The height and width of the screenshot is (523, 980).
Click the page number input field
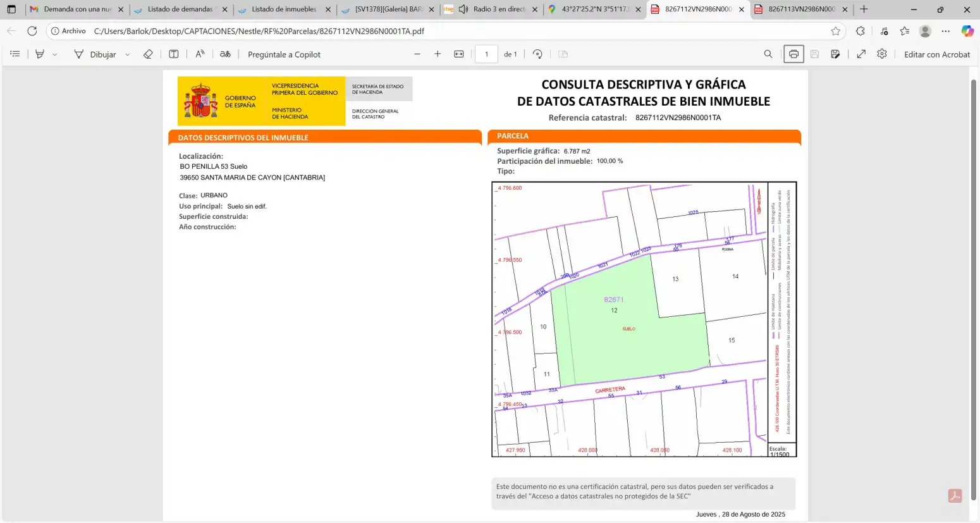click(x=486, y=54)
